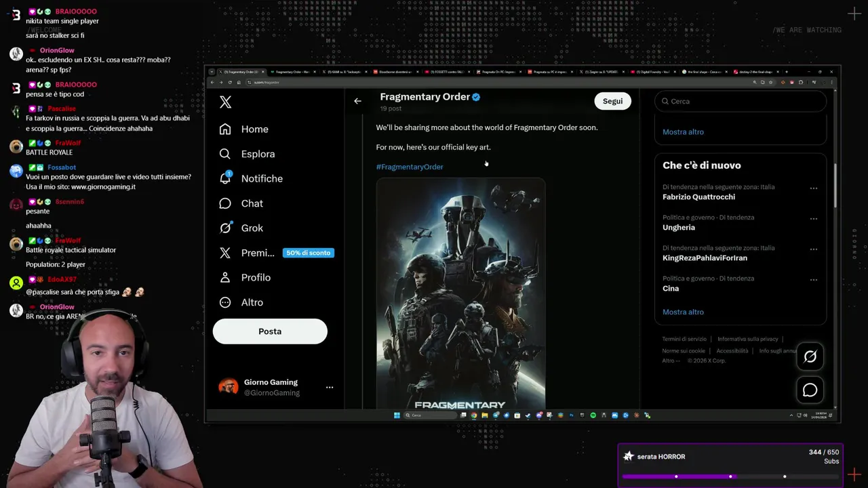
Task: Click in the Cerca search field on X
Action: [741, 101]
